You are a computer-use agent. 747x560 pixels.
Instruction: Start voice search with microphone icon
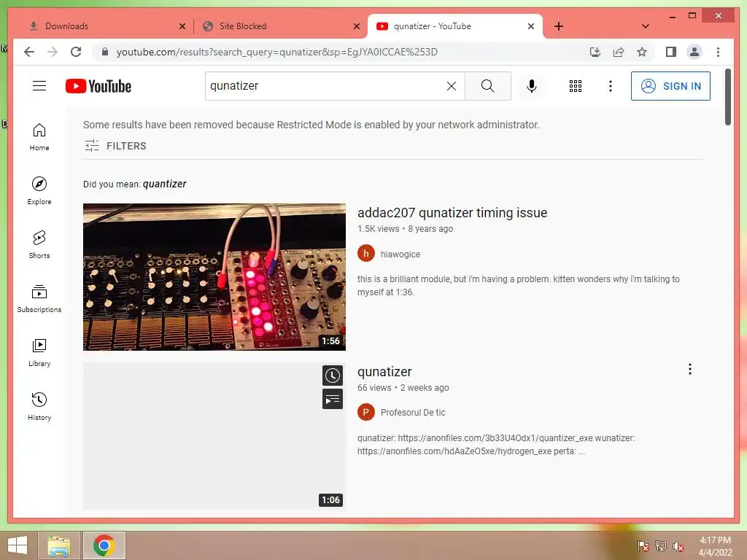tap(531, 86)
